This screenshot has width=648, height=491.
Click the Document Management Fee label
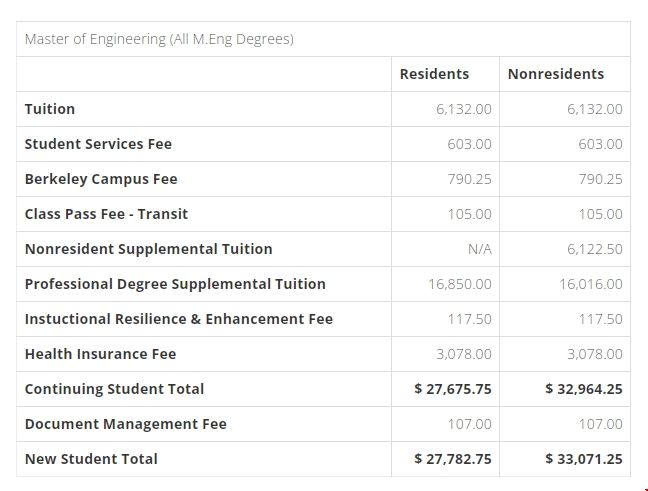(x=126, y=424)
